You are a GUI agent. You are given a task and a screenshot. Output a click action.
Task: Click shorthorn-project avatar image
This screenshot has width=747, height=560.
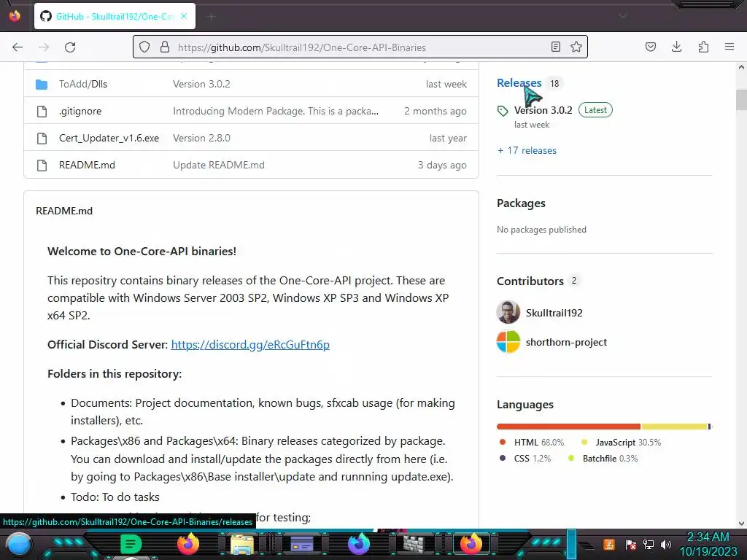(x=508, y=342)
